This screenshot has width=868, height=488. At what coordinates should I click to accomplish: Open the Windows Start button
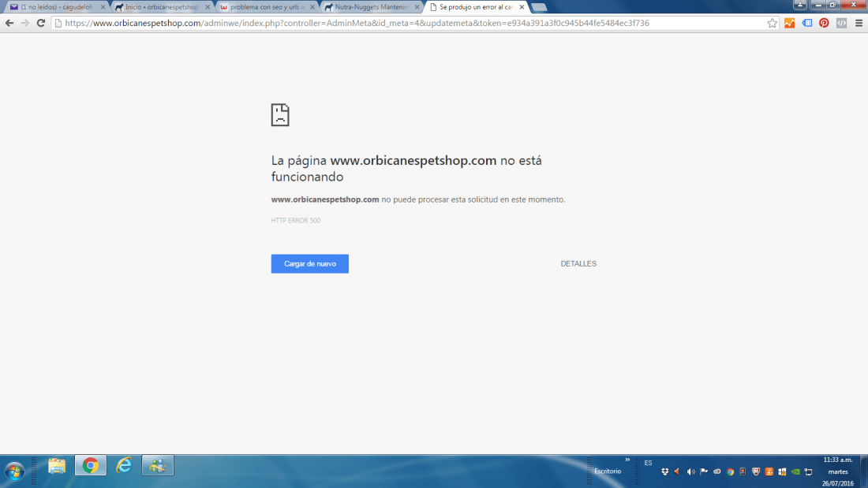point(14,471)
